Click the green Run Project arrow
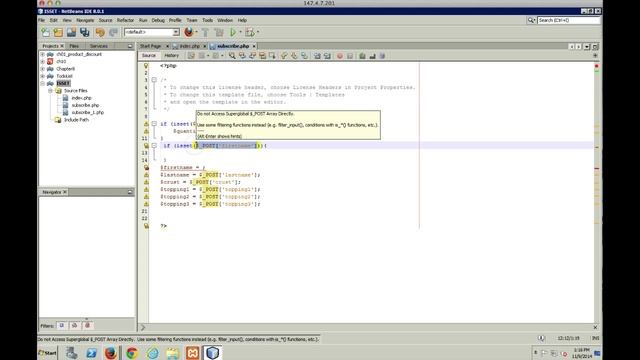The height and width of the screenshot is (360, 640). tap(233, 32)
